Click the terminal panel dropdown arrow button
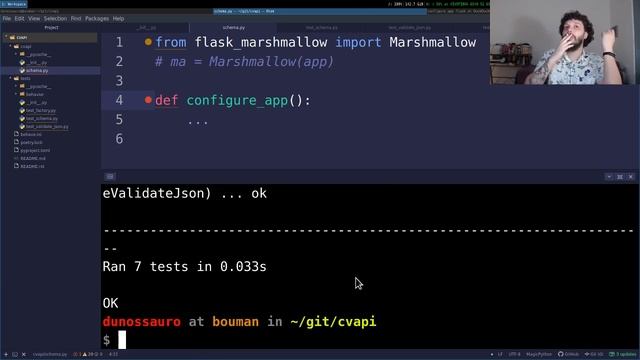The width and height of the screenshot is (640, 360). [x=609, y=177]
